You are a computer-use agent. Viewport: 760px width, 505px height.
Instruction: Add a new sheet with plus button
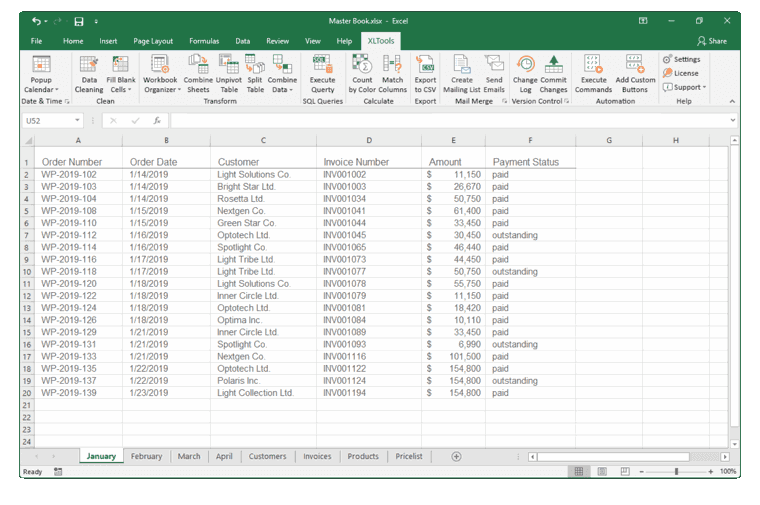456,457
